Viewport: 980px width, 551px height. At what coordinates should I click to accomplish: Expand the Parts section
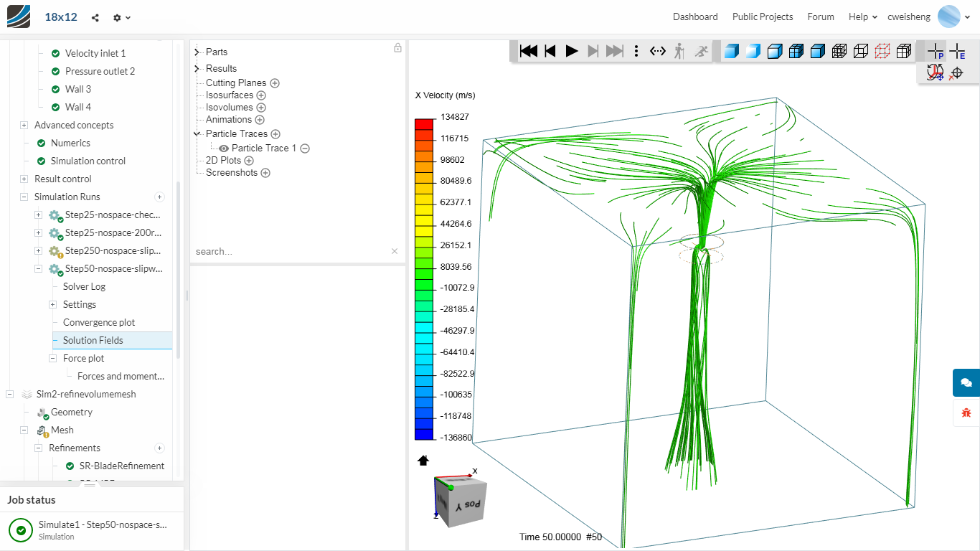pyautogui.click(x=197, y=52)
